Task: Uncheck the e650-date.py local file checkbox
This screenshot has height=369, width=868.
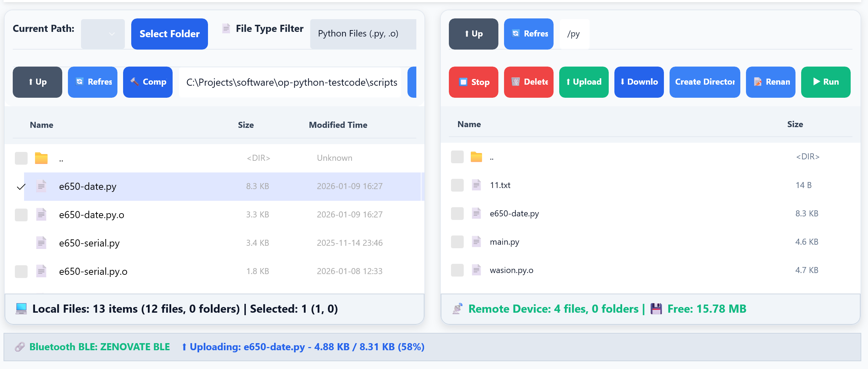Action: pyautogui.click(x=21, y=187)
